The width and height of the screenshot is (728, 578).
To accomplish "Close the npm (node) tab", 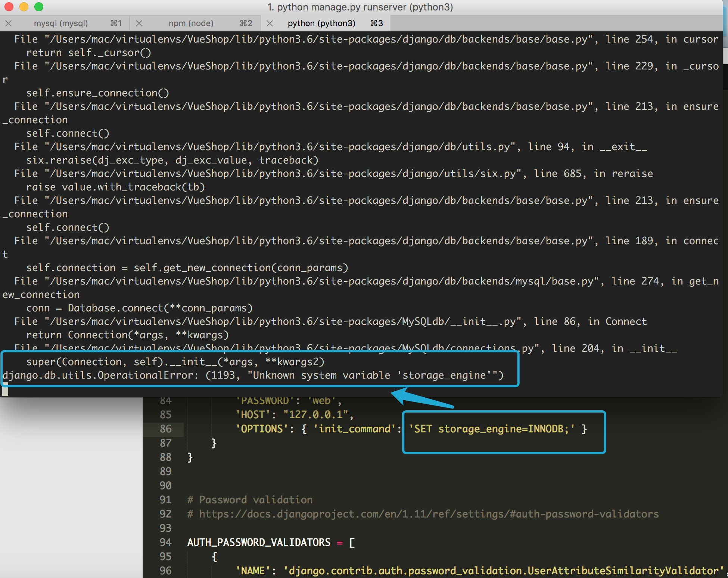I will (x=139, y=23).
